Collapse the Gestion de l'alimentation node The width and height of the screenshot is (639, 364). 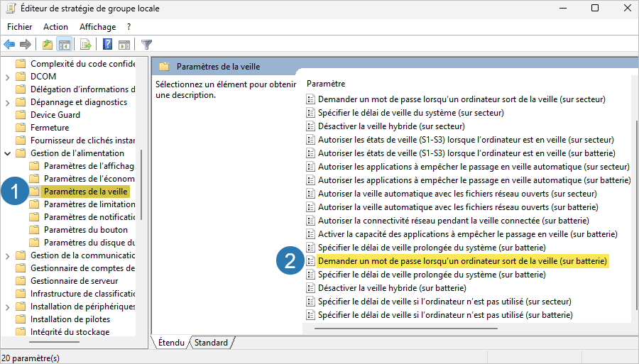(7, 153)
